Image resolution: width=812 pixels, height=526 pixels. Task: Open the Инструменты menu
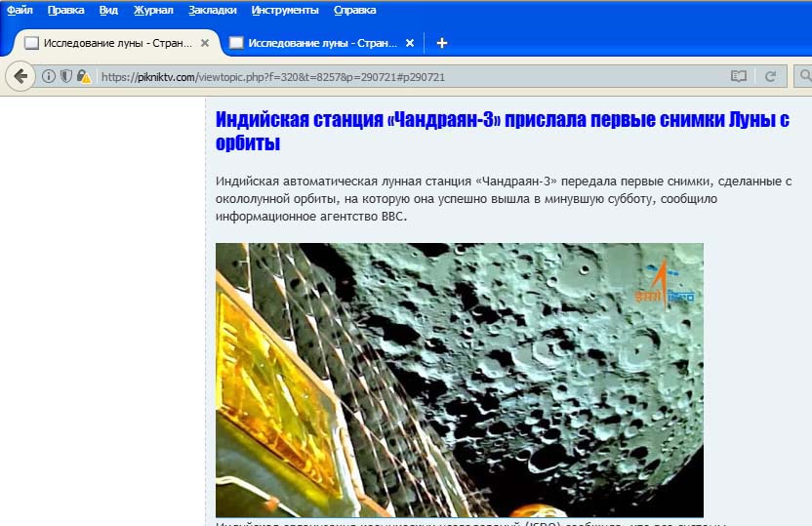(285, 10)
